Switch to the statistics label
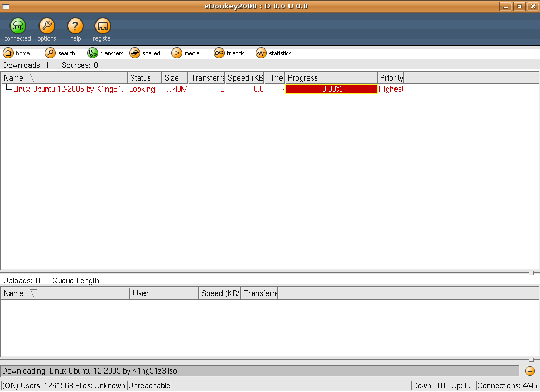Viewport: 540px width, 392px height. click(280, 53)
